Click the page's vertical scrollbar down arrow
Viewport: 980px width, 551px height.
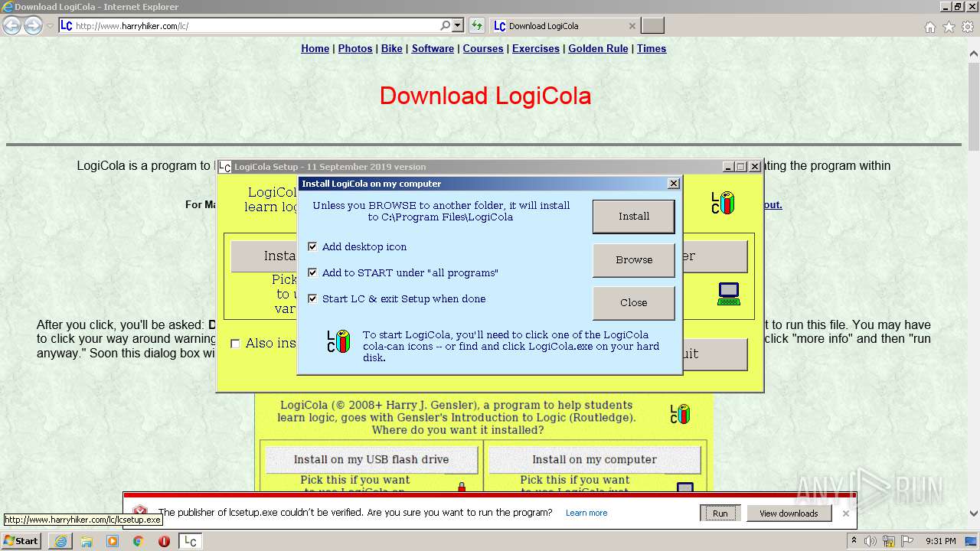pyautogui.click(x=974, y=514)
